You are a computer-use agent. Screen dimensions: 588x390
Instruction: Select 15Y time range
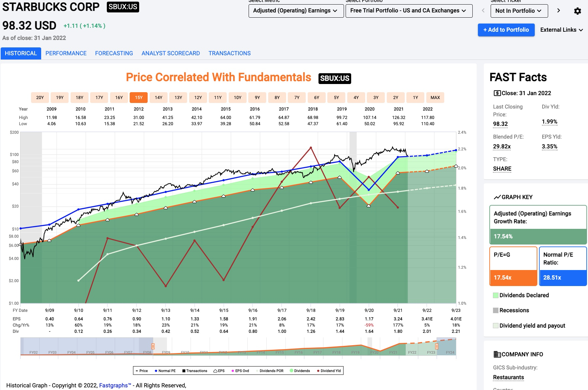(139, 97)
